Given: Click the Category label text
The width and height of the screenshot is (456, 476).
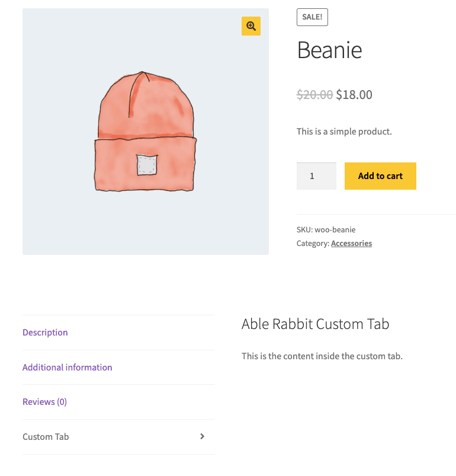Looking at the screenshot, I should tap(313, 243).
